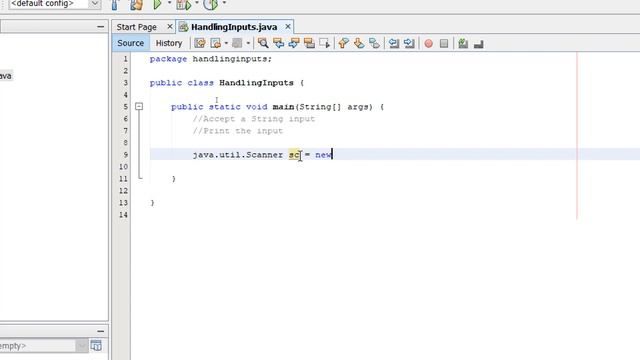640x360 pixels.
Task: Start macro recording with the red circle
Action: 429,43
